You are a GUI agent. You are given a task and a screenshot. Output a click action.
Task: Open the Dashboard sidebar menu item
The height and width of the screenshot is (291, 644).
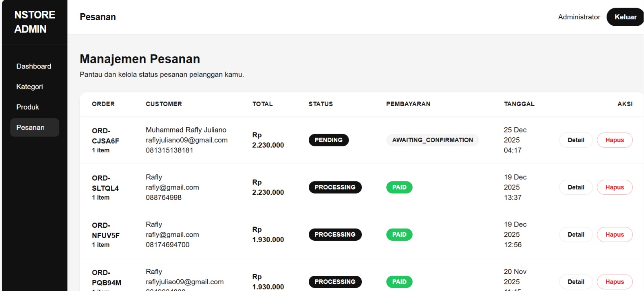click(34, 66)
